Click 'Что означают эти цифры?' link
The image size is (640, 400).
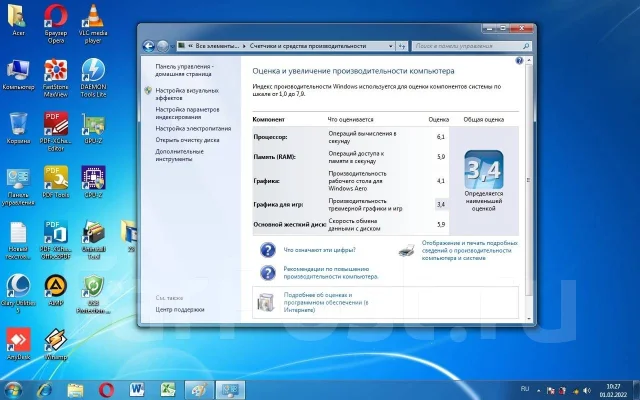point(320,250)
